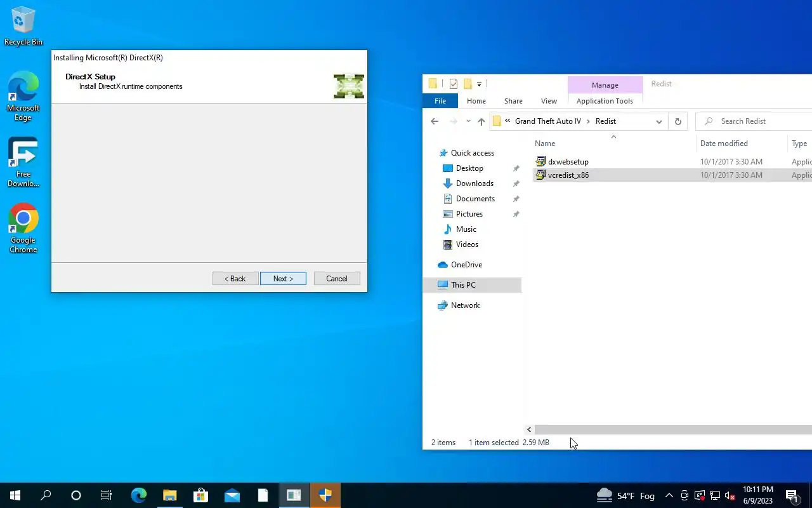Open the File tab in Explorer
The image size is (812, 508).
pos(440,101)
